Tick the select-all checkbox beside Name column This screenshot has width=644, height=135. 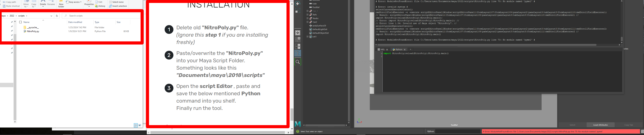[x=21, y=22]
